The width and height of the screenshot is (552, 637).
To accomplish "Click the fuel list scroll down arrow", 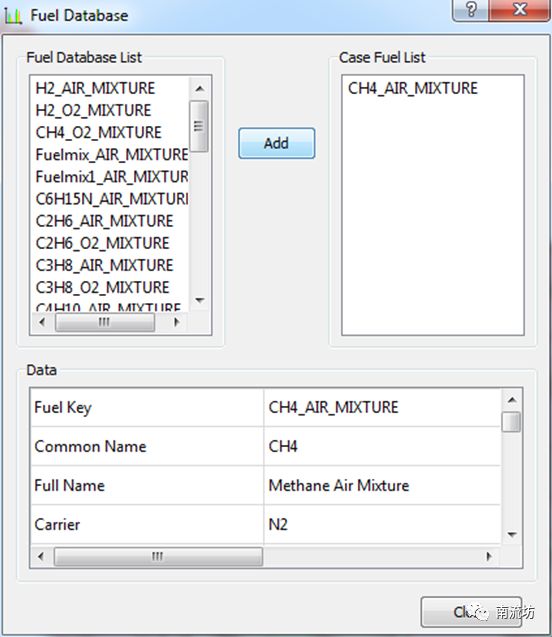I will [199, 300].
